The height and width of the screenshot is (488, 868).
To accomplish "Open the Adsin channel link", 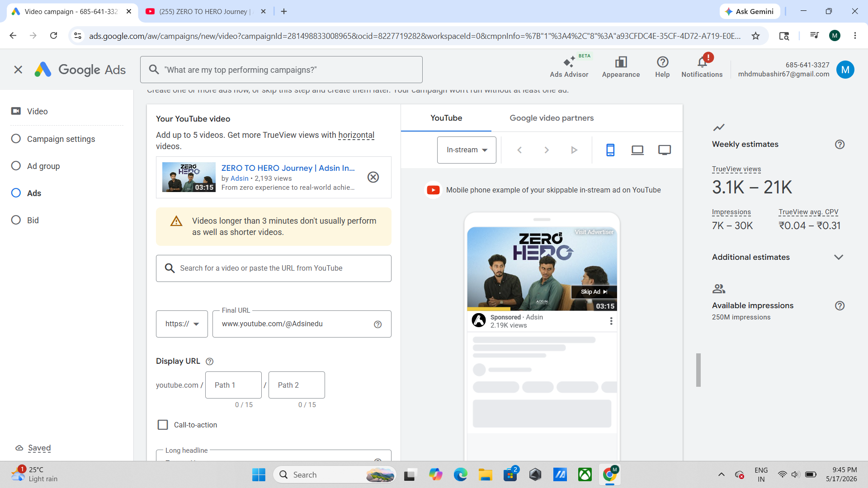I will pos(240,178).
